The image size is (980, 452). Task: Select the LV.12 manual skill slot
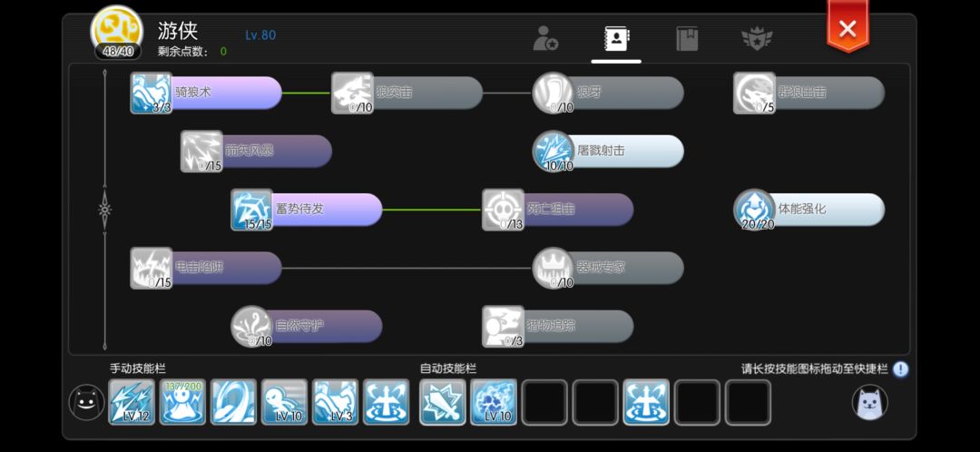132,402
